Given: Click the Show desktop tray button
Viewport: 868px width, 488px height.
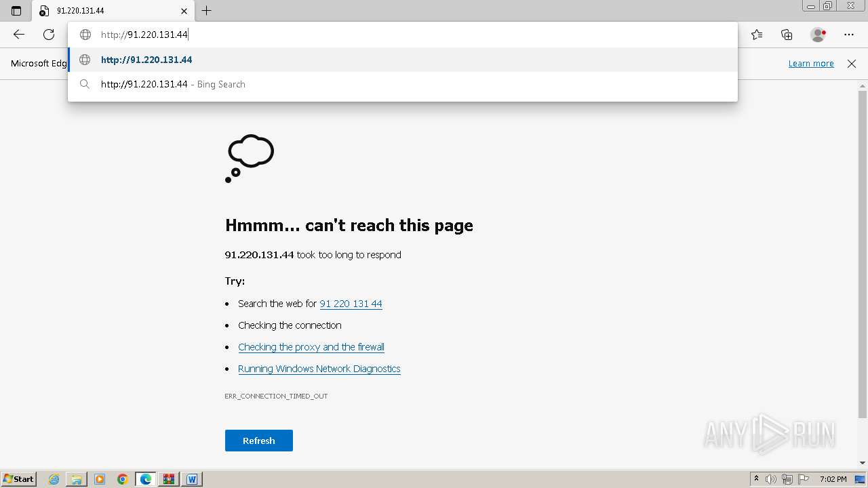Looking at the screenshot, I should [861, 479].
